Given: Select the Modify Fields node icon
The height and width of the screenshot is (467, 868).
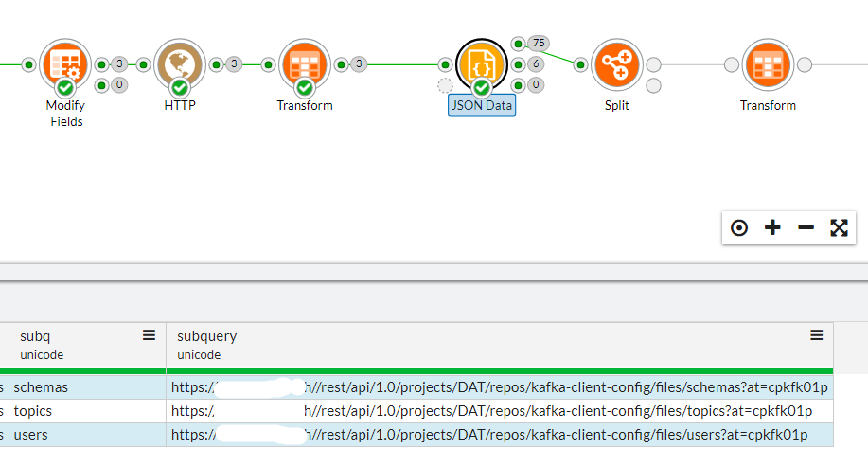Looking at the screenshot, I should [65, 64].
